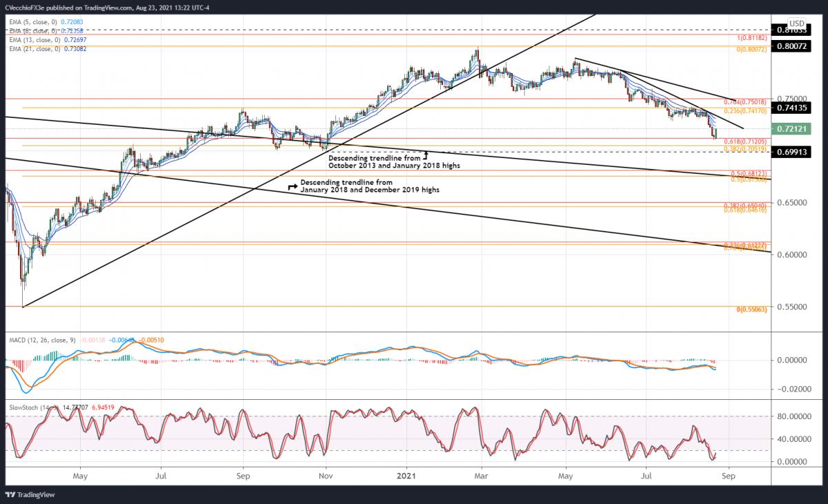The width and height of the screenshot is (828, 504).
Task: Click the January 2018 and December 2019 annotation
Action: 369,186
